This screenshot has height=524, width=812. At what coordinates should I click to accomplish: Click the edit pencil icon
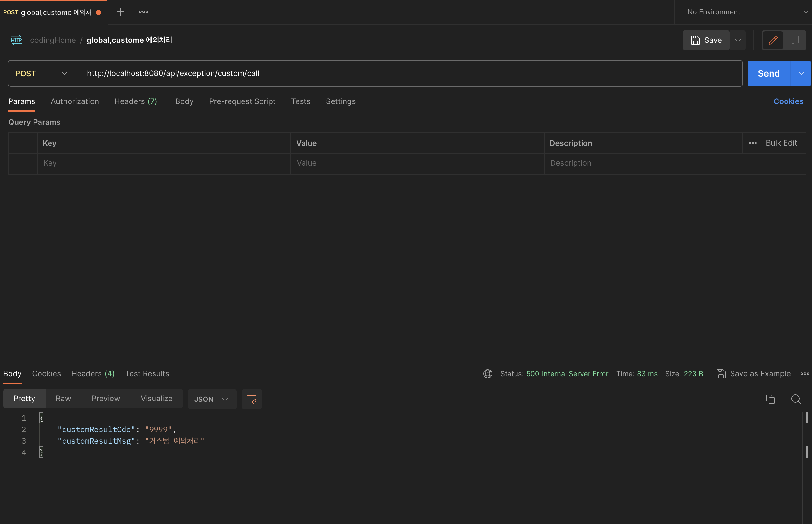pos(773,40)
